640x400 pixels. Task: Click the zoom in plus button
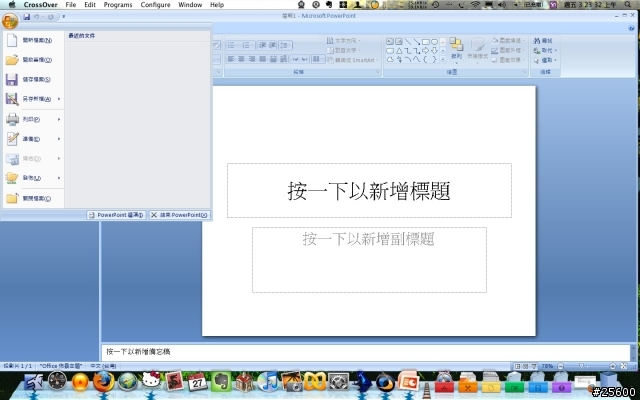[x=613, y=366]
